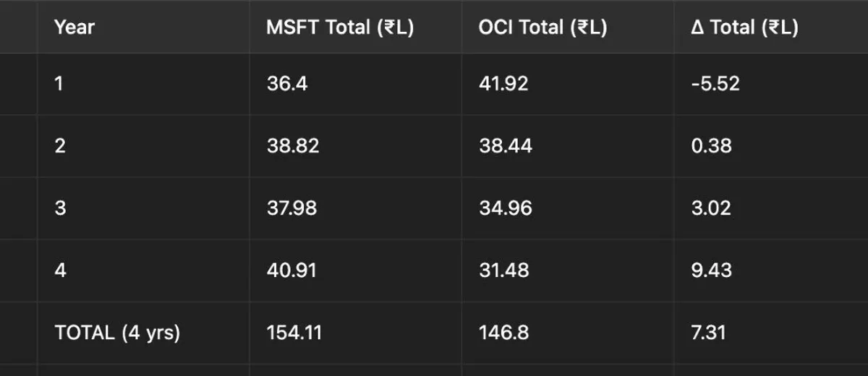The image size is (868, 376).
Task: Click the delta value 9.43 cell
Action: pos(711,270)
